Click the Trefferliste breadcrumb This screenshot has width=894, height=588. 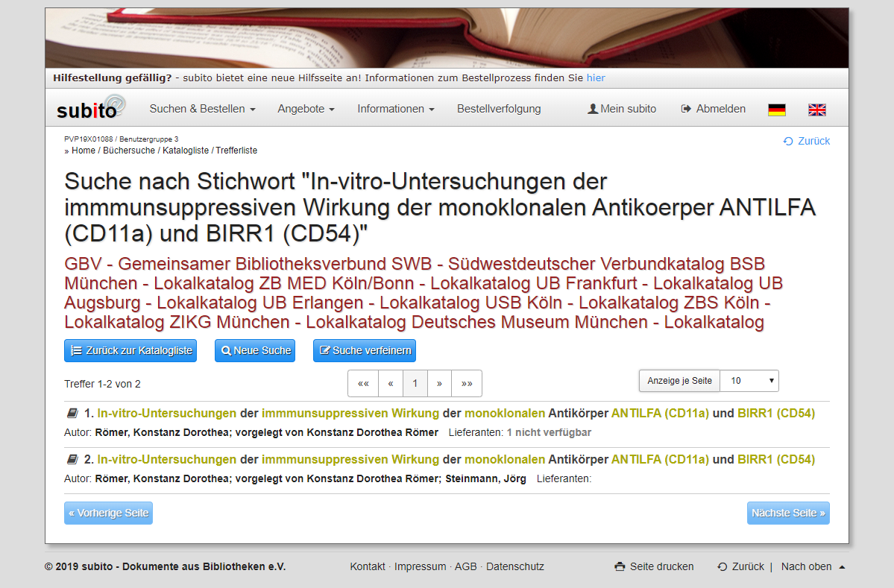pos(236,151)
